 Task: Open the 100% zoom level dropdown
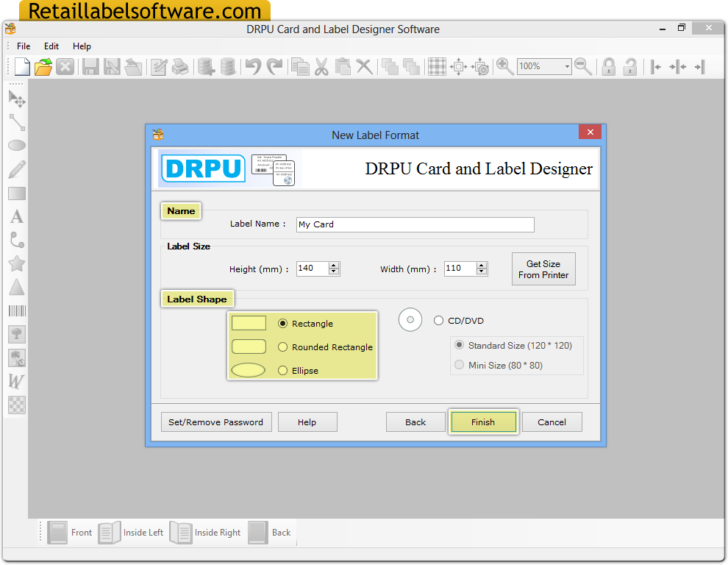pos(567,66)
